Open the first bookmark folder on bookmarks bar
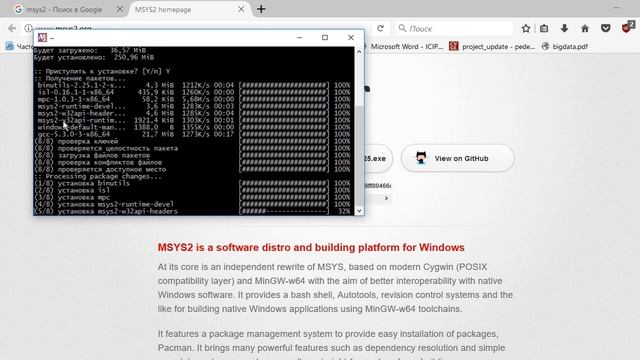The width and height of the screenshot is (640, 360). pos(19,47)
